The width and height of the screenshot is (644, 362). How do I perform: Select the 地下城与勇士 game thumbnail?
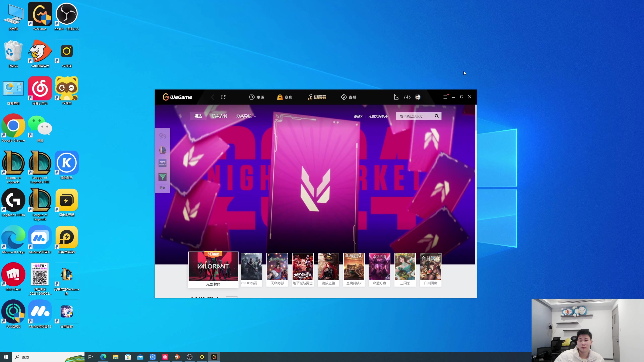click(x=303, y=269)
